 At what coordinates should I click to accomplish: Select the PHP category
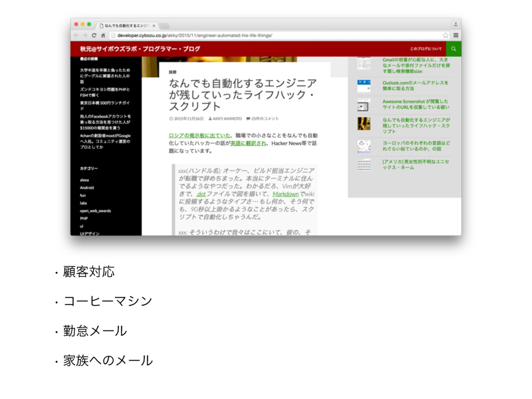point(84,219)
